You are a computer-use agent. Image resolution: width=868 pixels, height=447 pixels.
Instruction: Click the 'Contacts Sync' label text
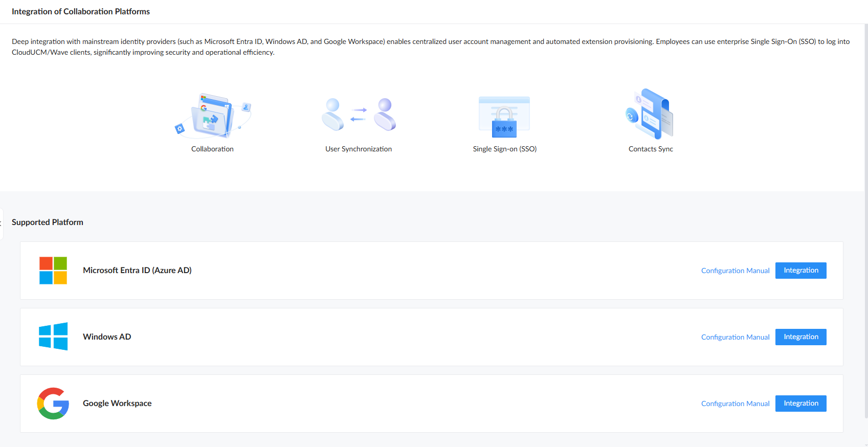pos(651,149)
